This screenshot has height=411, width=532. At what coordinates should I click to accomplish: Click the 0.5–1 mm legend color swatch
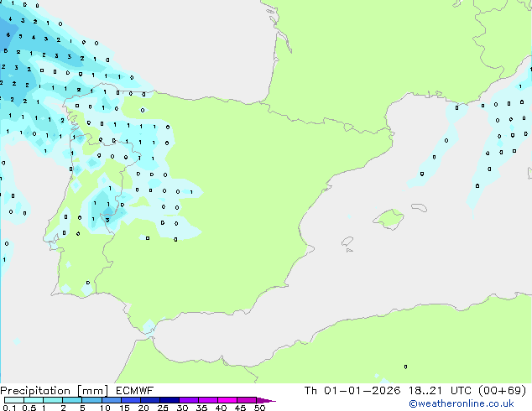pos(34,400)
